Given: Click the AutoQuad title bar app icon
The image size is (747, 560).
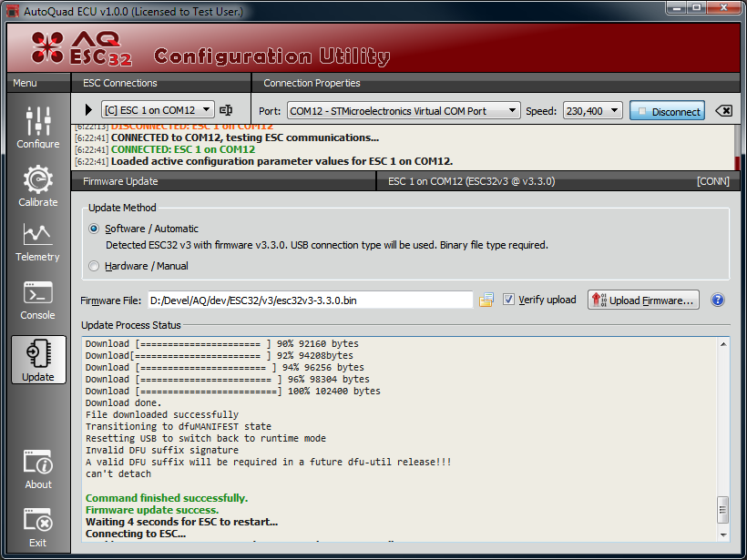Looking at the screenshot, I should 13,11.
